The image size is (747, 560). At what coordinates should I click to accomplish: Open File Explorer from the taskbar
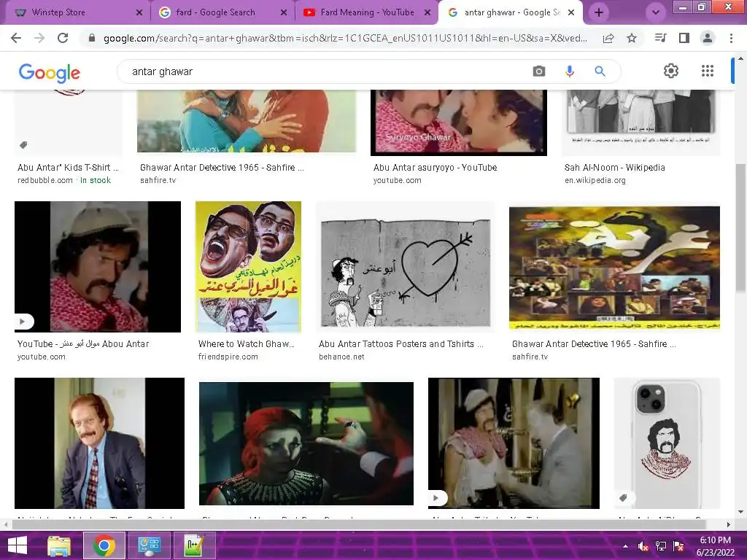click(59, 545)
